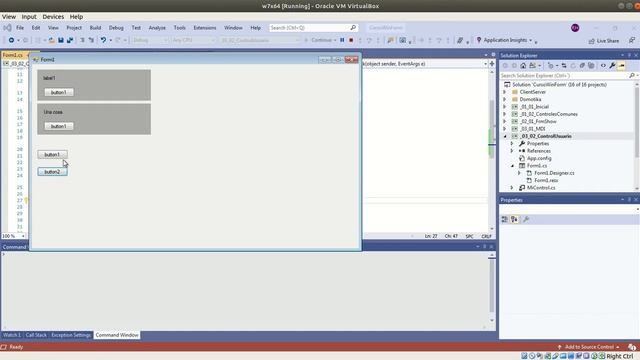Image resolution: width=640 pixels, height=360 pixels.
Task: Click the Save icon in the Visual Studio toolbar
Action: (61, 40)
